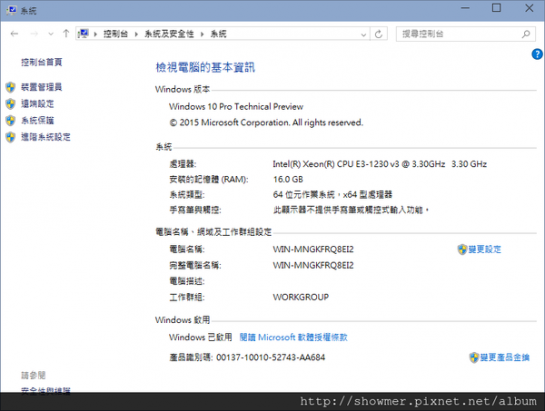
Task: Go up one level with the up arrow
Action: pos(66,34)
